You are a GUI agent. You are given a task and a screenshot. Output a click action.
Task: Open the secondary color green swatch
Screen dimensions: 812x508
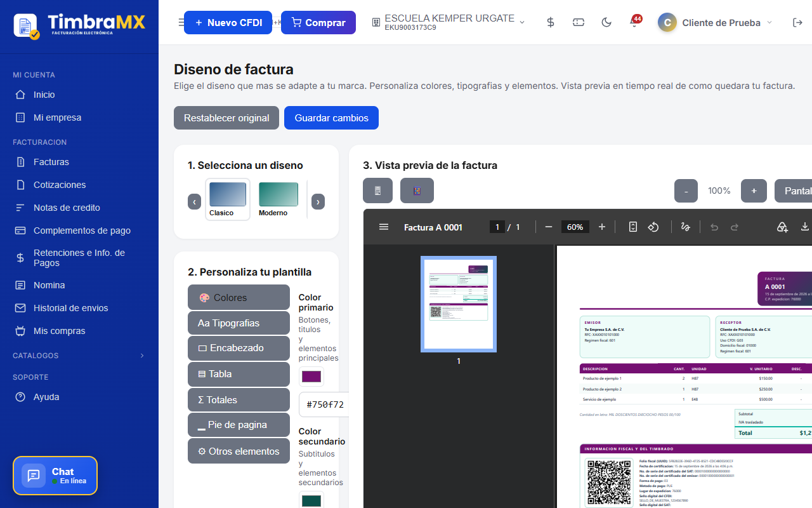pos(311,501)
